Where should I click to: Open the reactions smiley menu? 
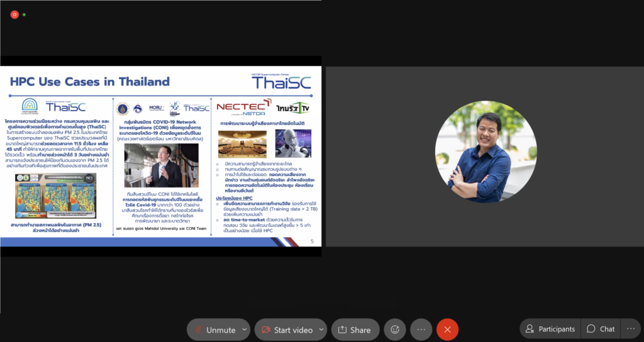pos(395,329)
